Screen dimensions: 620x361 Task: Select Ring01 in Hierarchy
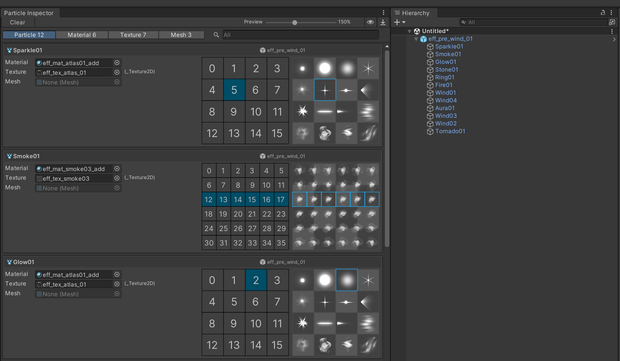click(445, 77)
